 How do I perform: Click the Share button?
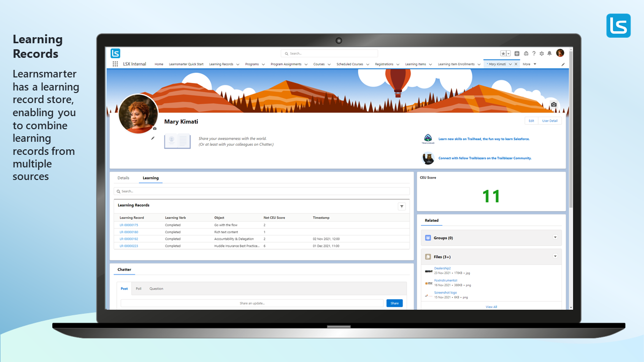394,303
